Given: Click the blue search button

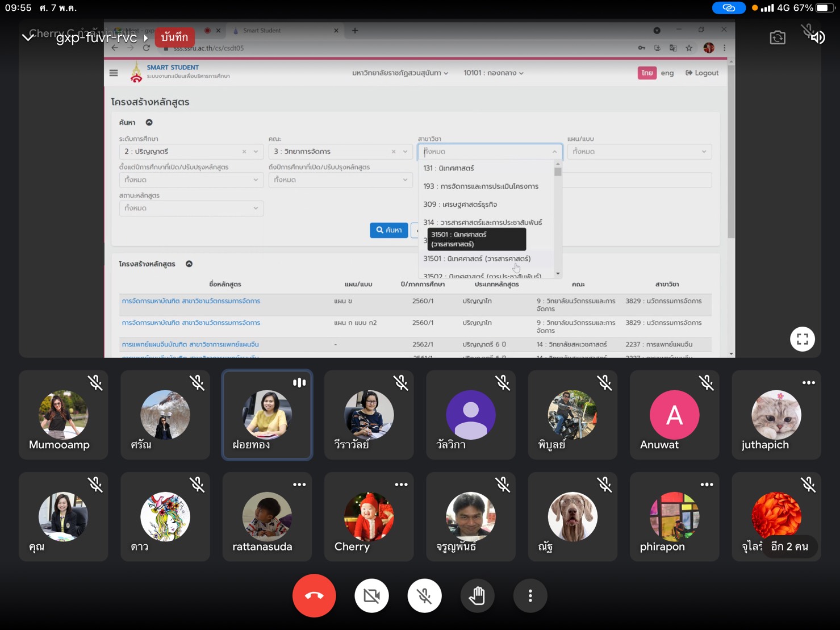Looking at the screenshot, I should click(x=388, y=230).
